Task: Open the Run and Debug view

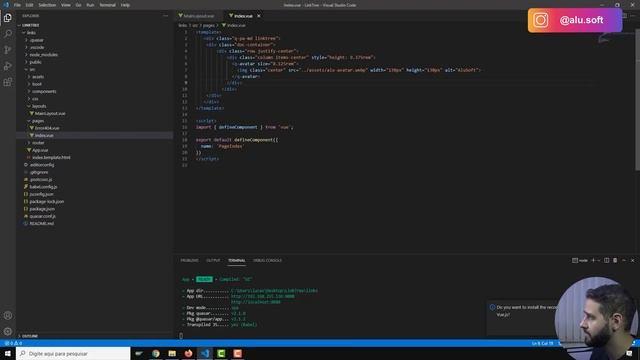Action: pos(8,66)
